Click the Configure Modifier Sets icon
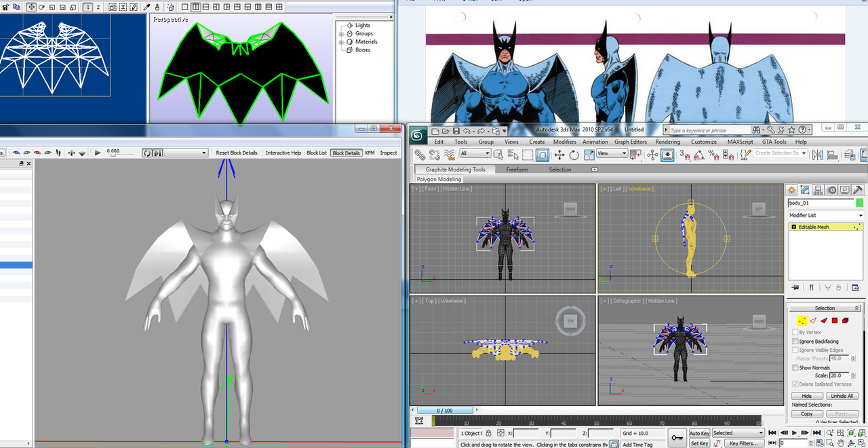The image size is (868, 448). pyautogui.click(x=856, y=287)
